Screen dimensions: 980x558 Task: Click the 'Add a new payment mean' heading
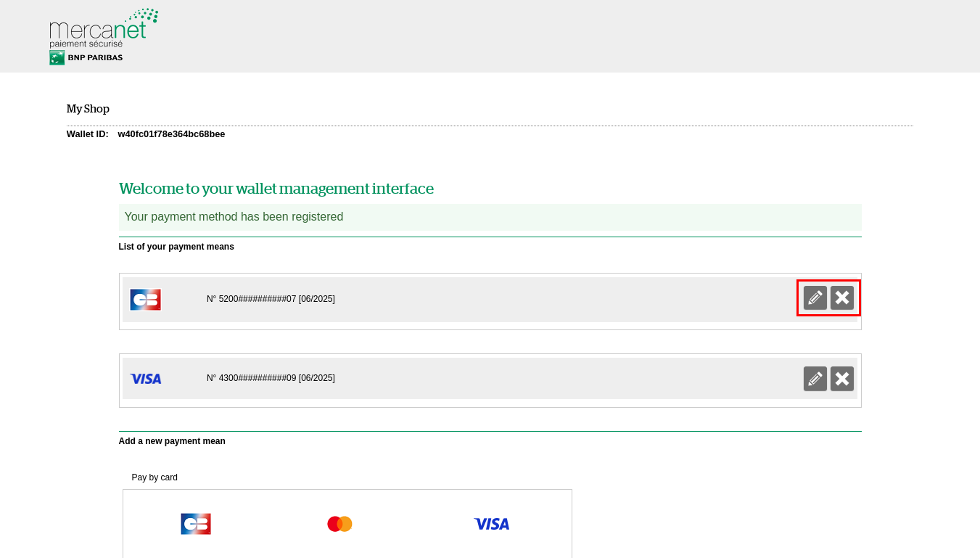(172, 441)
